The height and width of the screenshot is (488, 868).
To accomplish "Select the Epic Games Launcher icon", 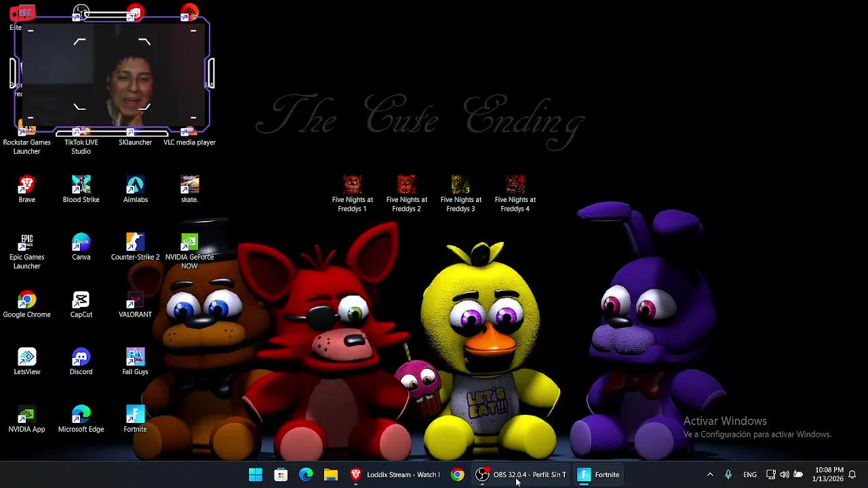I will (26, 251).
